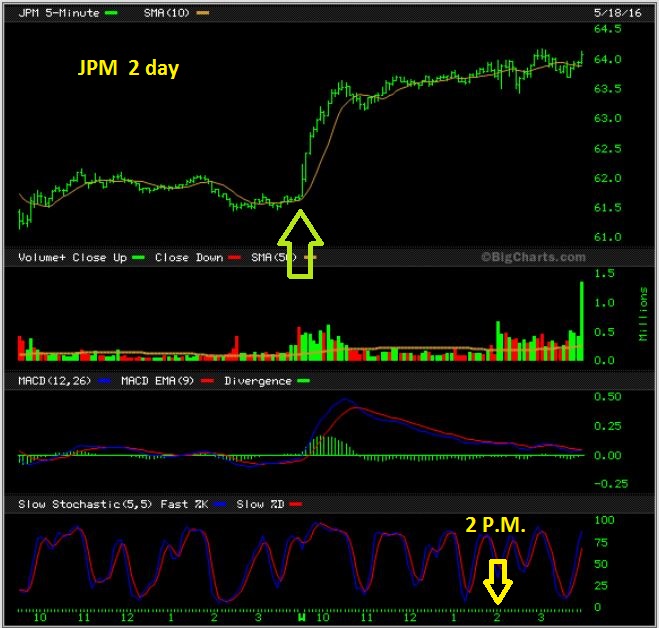This screenshot has height=628, width=659.
Task: Click the W day marker on time axis
Action: click(x=301, y=617)
